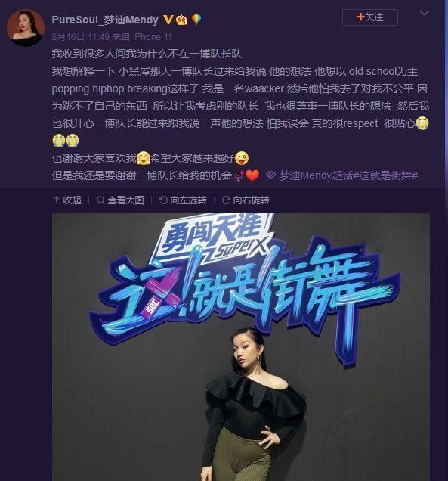This screenshot has width=448, height=481.
Task: Click the iPhone 11 source link
Action: coord(153,37)
